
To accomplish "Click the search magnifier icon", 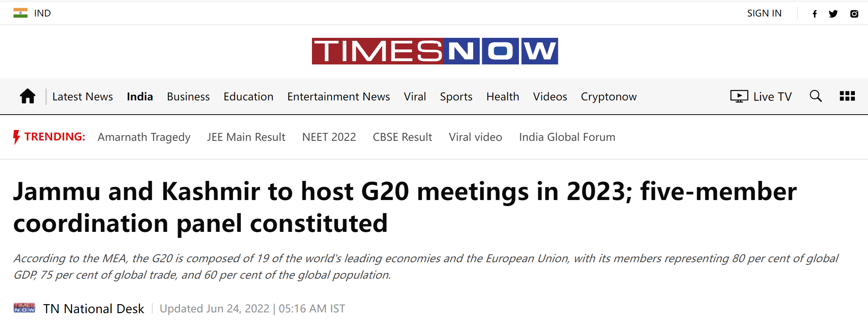I will click(x=816, y=96).
